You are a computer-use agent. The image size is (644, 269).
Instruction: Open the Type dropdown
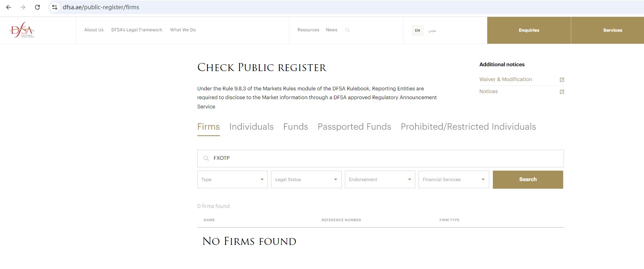(x=232, y=179)
